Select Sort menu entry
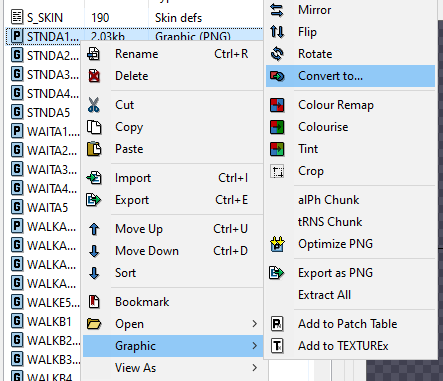The height and width of the screenshot is (381, 443). (x=172, y=273)
